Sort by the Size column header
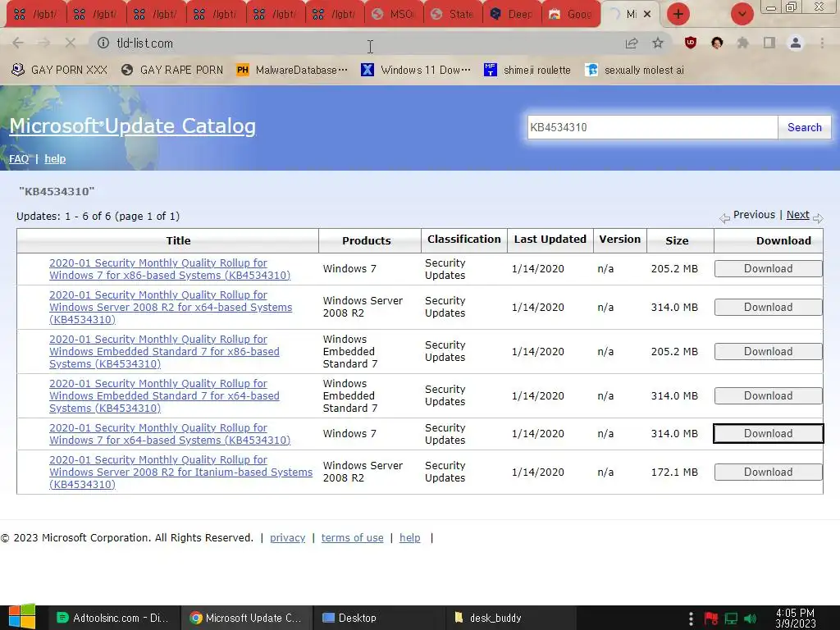This screenshot has width=840, height=630. (677, 240)
